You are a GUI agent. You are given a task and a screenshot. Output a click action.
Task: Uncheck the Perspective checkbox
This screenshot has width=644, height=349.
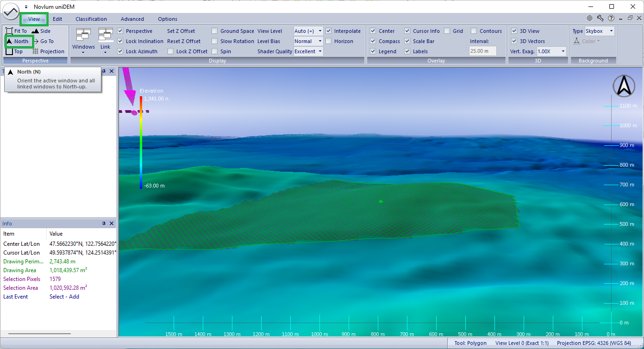pos(120,31)
